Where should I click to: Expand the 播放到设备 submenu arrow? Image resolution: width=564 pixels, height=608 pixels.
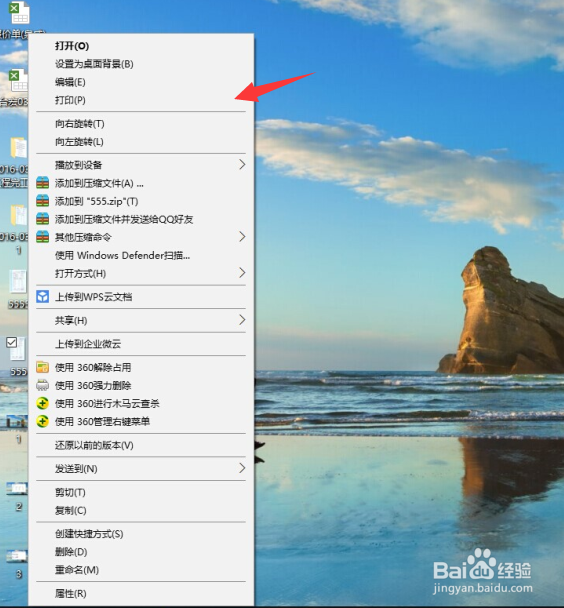click(x=242, y=164)
